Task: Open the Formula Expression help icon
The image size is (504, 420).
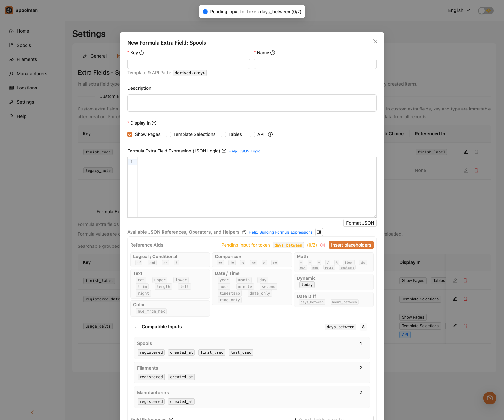Action: pyautogui.click(x=224, y=151)
